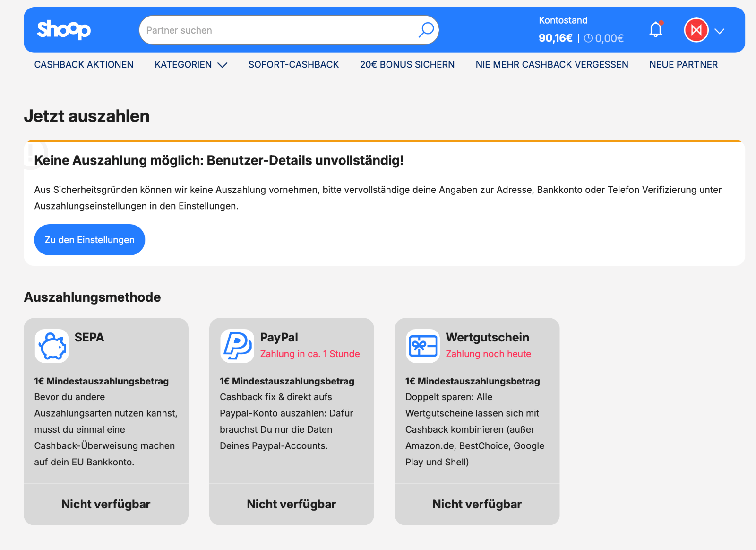Viewport: 756px width, 550px height.
Task: Click the Wertgutschein voucher icon
Action: tap(423, 346)
